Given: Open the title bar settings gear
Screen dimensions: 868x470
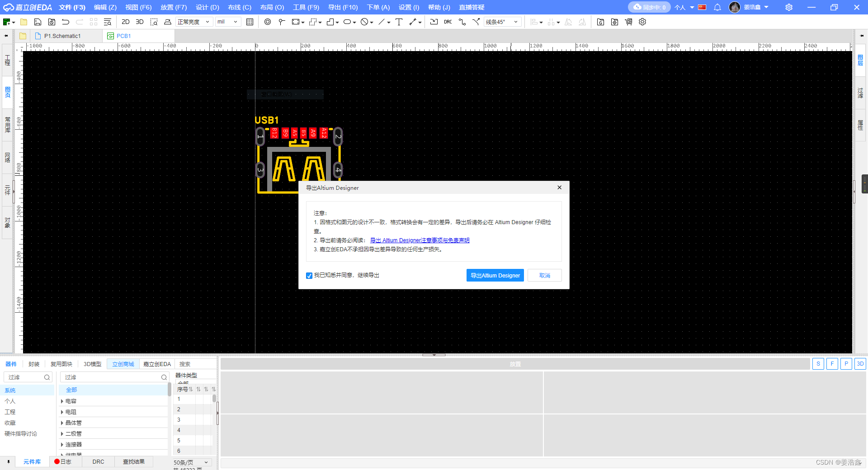Looking at the screenshot, I should pyautogui.click(x=789, y=7).
